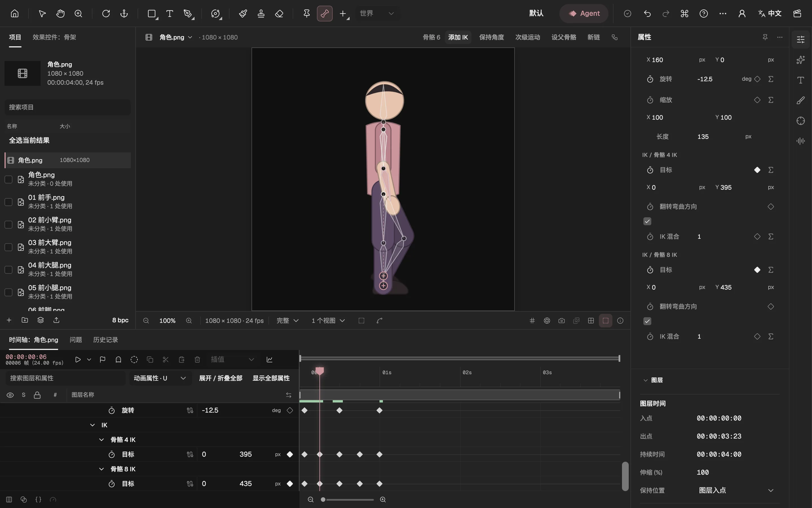Screen dimensions: 812x508
Task: Create new folder in project panel
Action: tap(25, 320)
